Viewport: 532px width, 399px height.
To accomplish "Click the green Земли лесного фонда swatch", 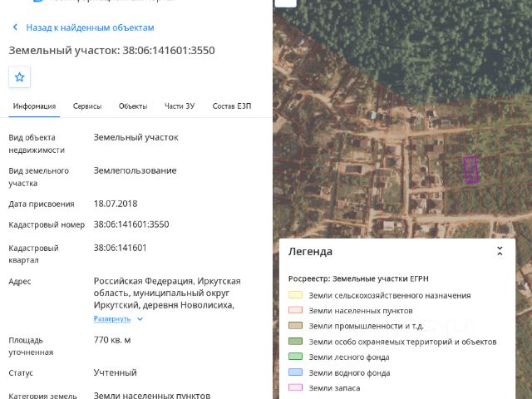I will pyautogui.click(x=295, y=357).
